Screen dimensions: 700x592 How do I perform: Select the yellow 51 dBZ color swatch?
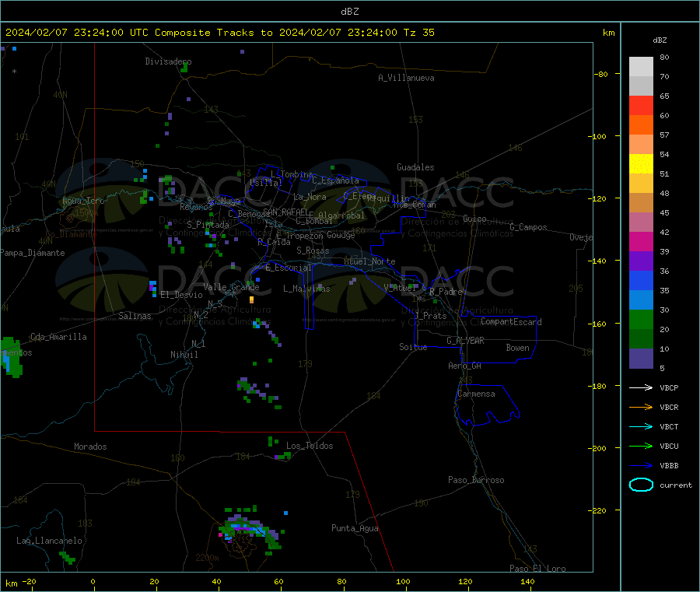click(641, 164)
